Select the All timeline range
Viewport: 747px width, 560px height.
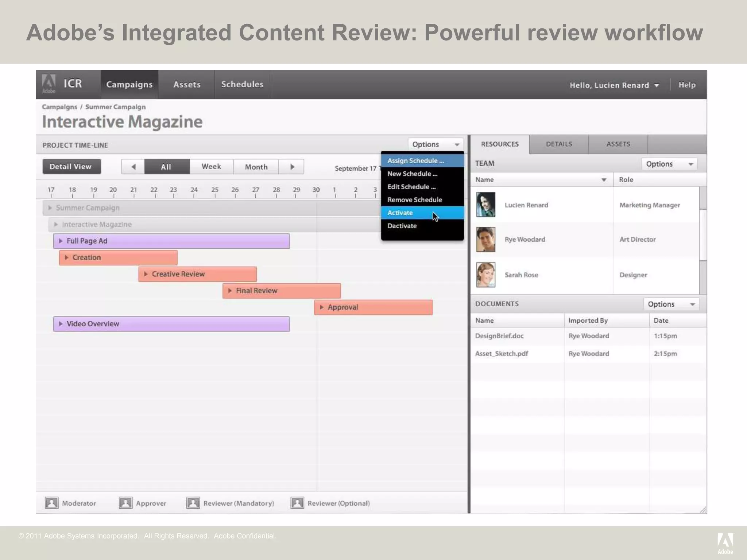[167, 167]
